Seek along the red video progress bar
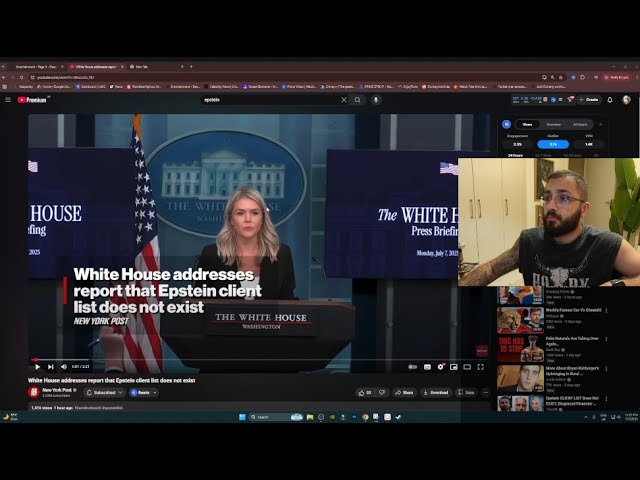This screenshot has height=480, width=640. coord(259,360)
